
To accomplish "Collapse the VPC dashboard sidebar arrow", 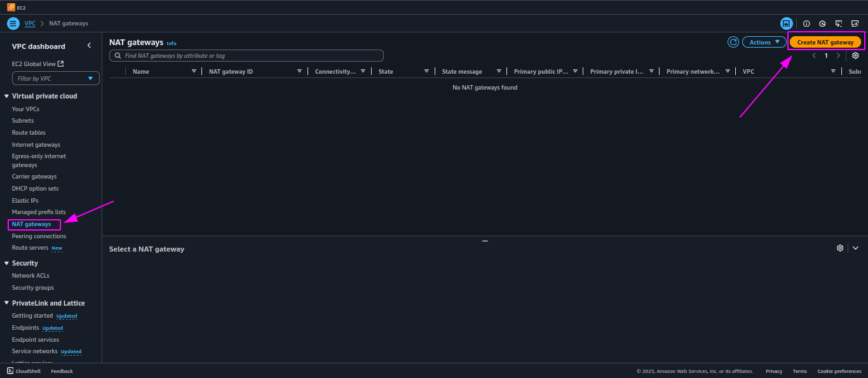I will click(89, 46).
